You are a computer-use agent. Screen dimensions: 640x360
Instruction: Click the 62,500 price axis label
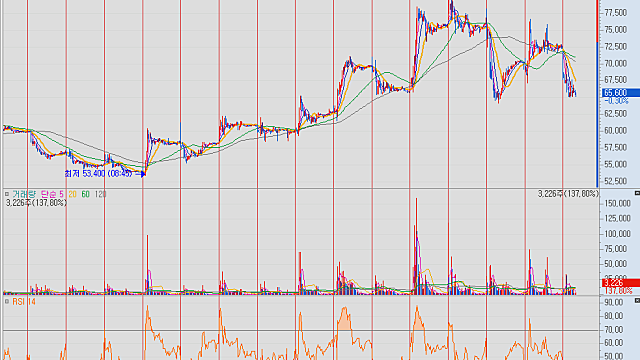[x=616, y=113]
